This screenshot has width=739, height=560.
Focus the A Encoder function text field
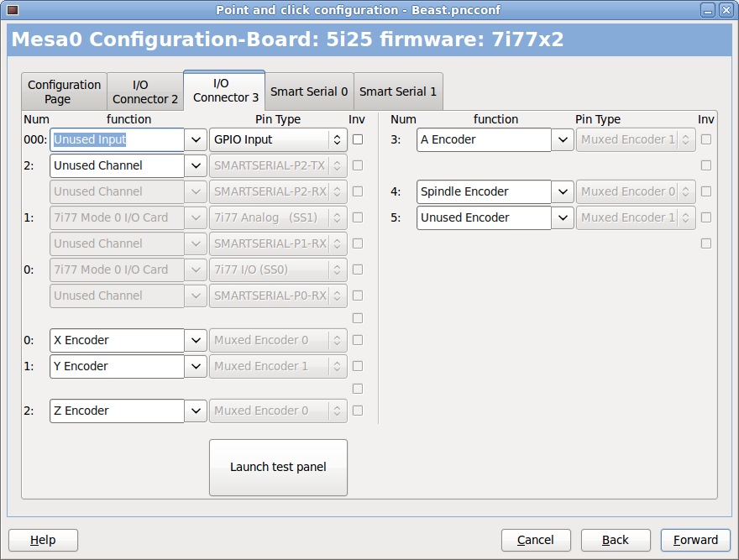pyautogui.click(x=484, y=139)
